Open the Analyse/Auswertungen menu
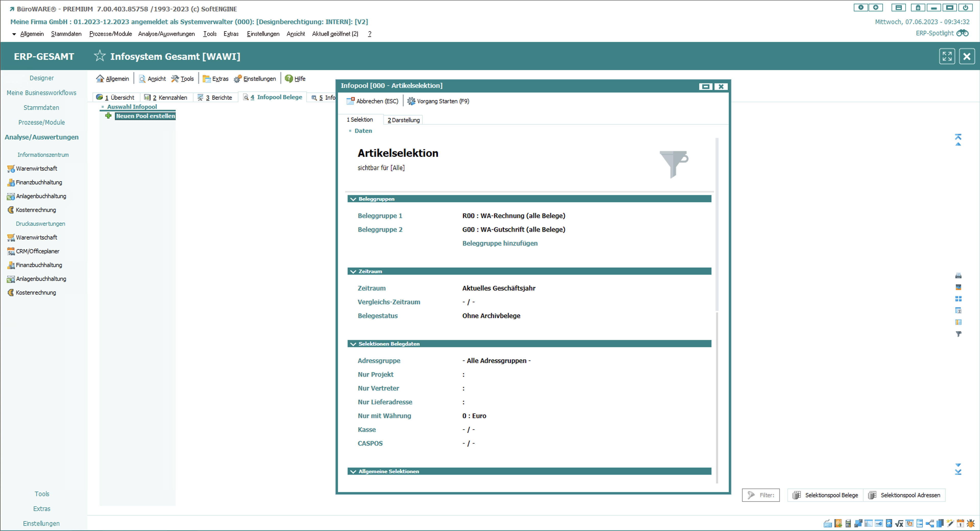 coord(166,34)
